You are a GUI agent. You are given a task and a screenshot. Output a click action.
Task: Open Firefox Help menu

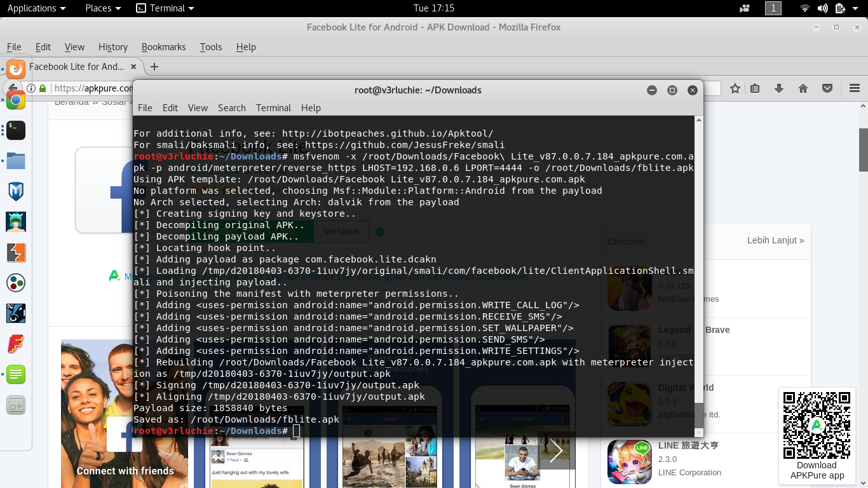tap(246, 47)
